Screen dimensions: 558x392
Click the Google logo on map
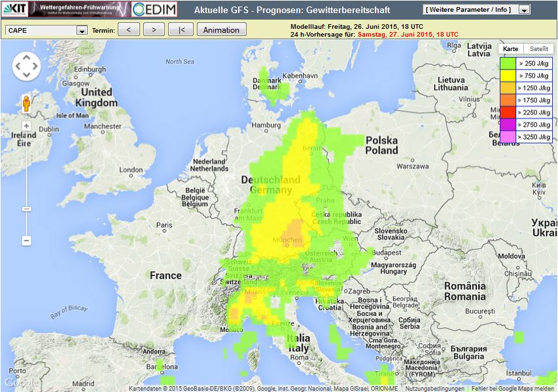(x=22, y=383)
